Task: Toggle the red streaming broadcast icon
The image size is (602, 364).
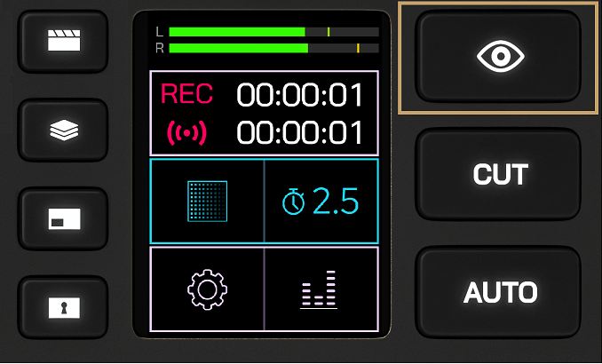Action: (x=187, y=133)
